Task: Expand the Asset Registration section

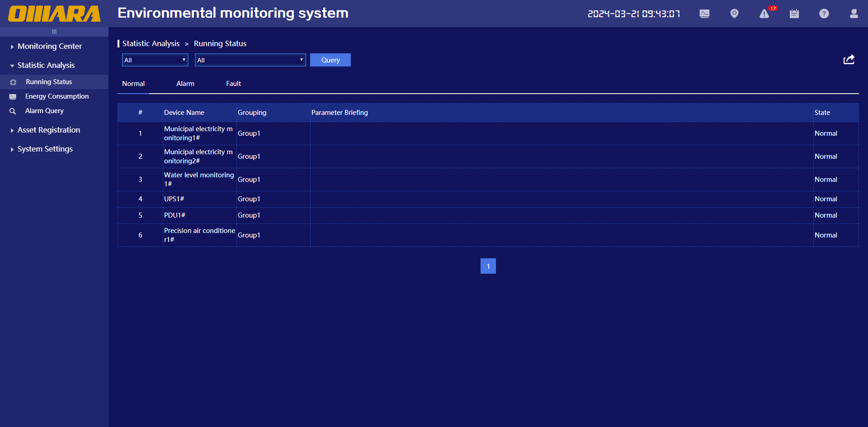Action: coord(48,130)
